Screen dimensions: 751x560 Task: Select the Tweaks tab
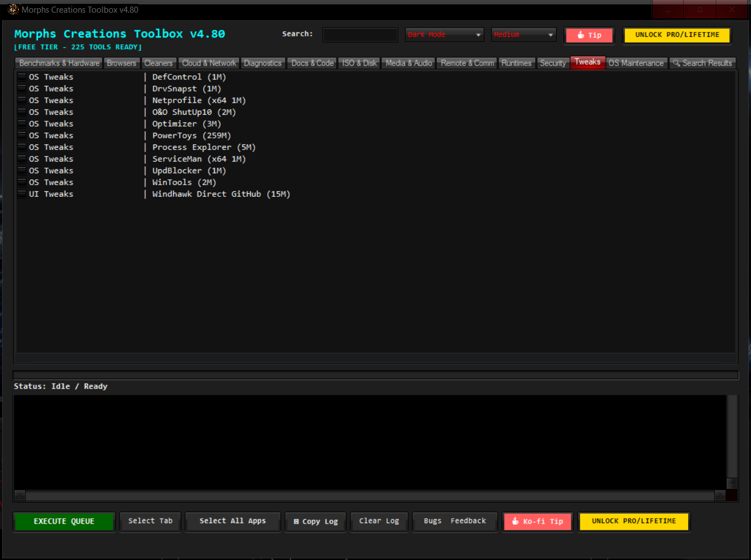coord(587,62)
